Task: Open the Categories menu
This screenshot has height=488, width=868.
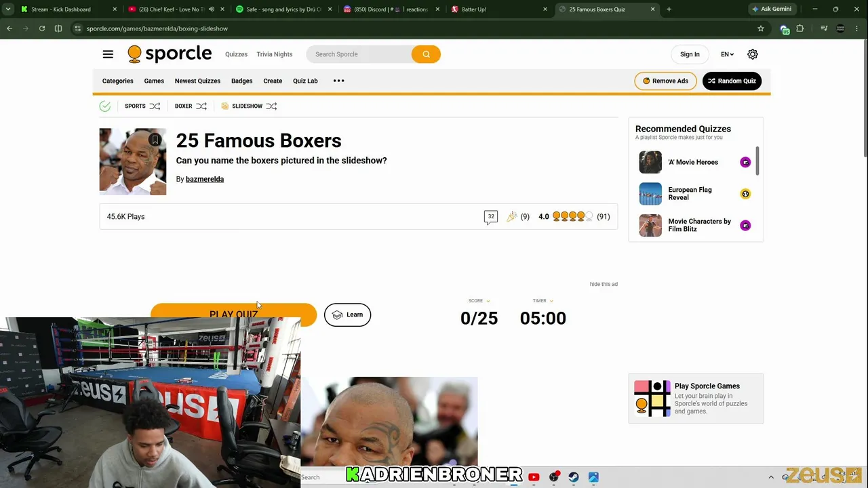Action: pyautogui.click(x=118, y=81)
